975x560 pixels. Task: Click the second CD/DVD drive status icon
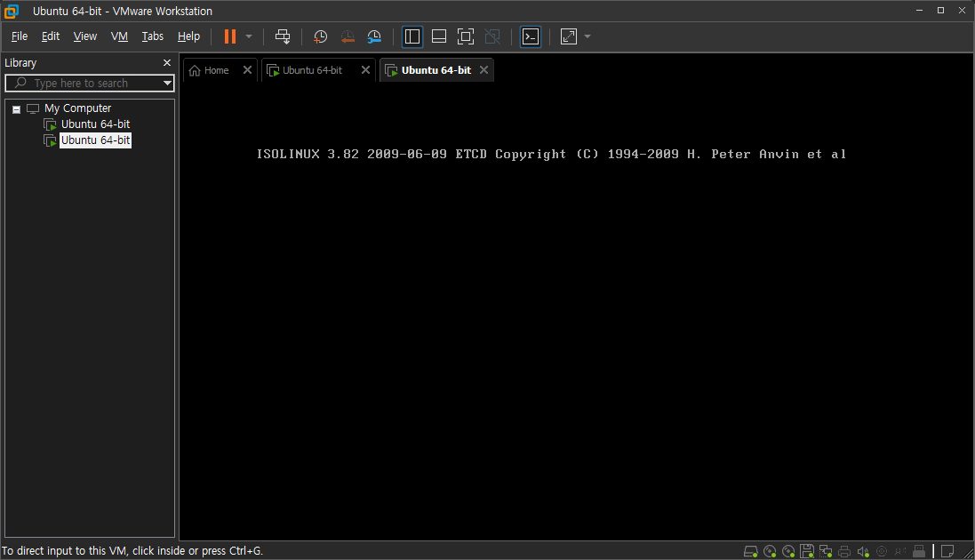click(x=788, y=551)
